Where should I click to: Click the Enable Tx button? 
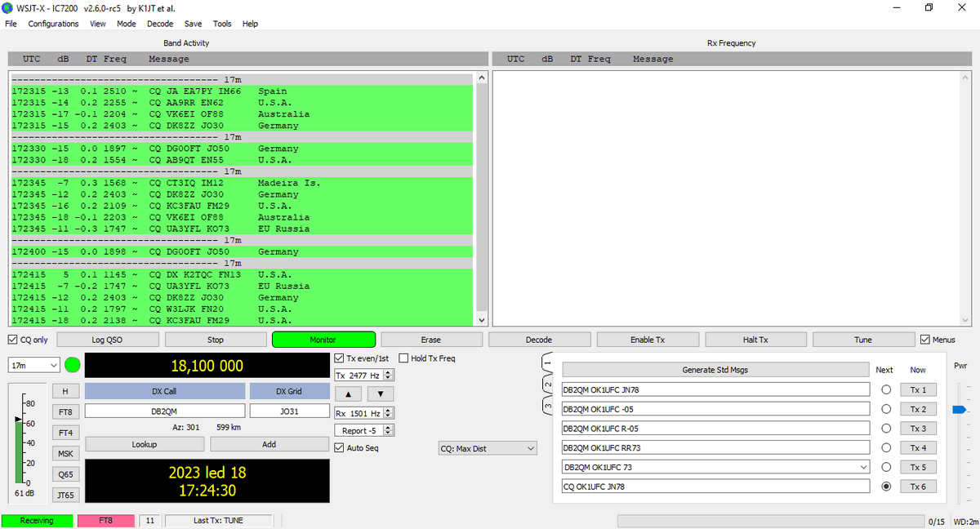647,340
